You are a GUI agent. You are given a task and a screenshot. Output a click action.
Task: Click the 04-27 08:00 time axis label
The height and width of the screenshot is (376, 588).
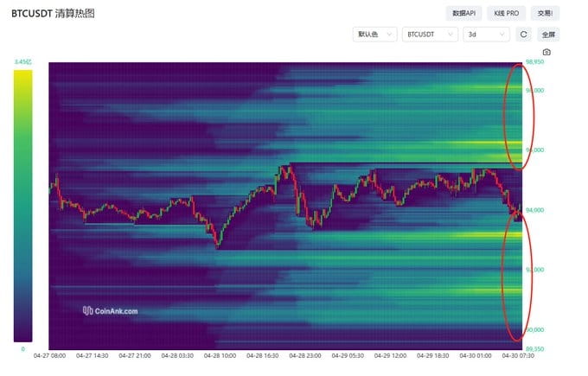point(48,355)
